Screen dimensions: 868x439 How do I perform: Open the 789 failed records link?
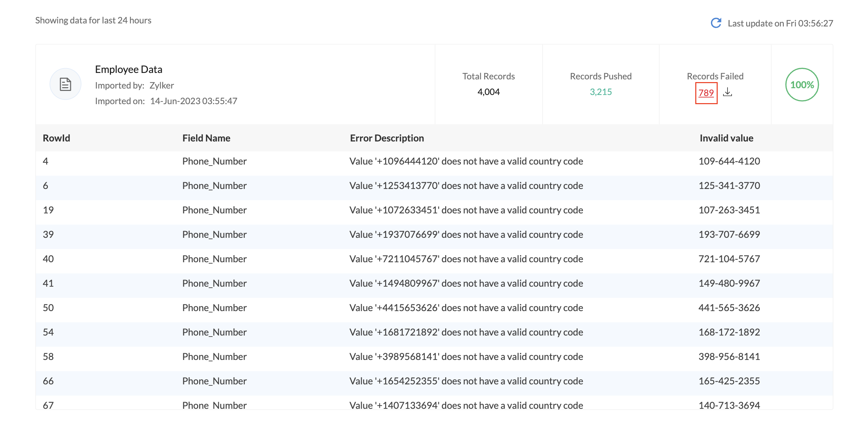706,93
